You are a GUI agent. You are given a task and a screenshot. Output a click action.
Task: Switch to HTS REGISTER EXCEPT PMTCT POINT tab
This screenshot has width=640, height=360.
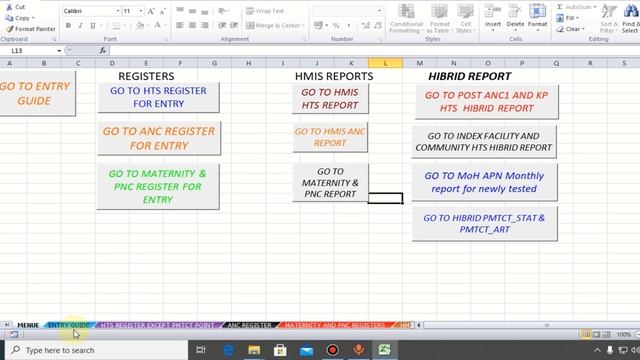(157, 325)
